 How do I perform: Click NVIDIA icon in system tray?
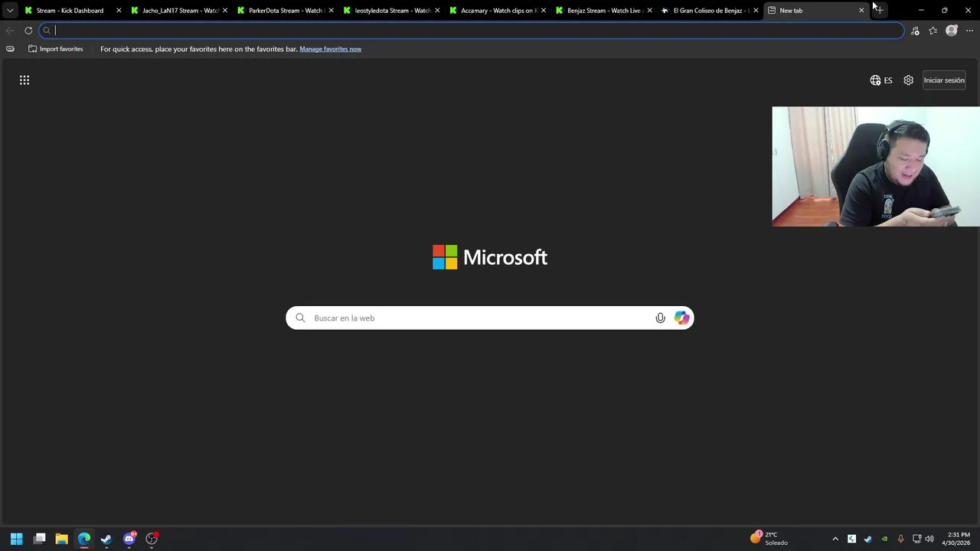pyautogui.click(x=884, y=539)
